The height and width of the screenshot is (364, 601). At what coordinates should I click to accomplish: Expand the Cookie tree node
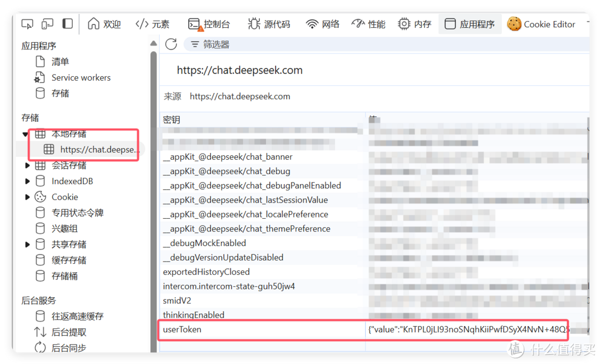(x=27, y=197)
